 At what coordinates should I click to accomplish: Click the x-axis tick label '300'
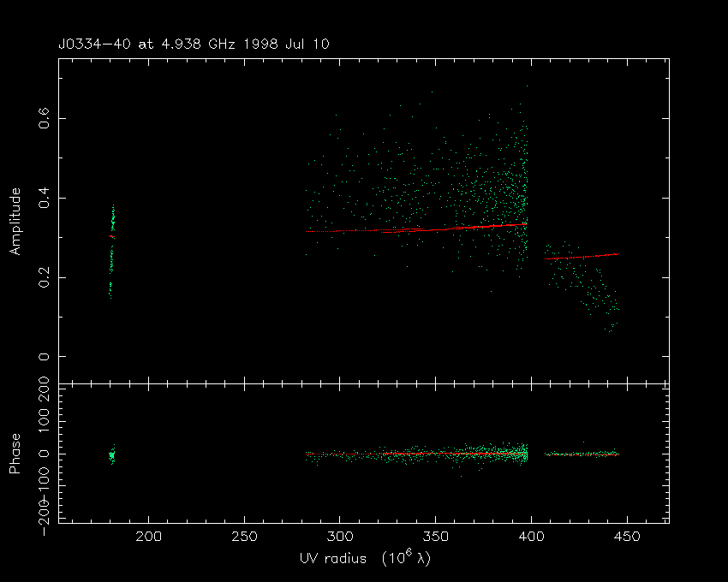(340, 537)
